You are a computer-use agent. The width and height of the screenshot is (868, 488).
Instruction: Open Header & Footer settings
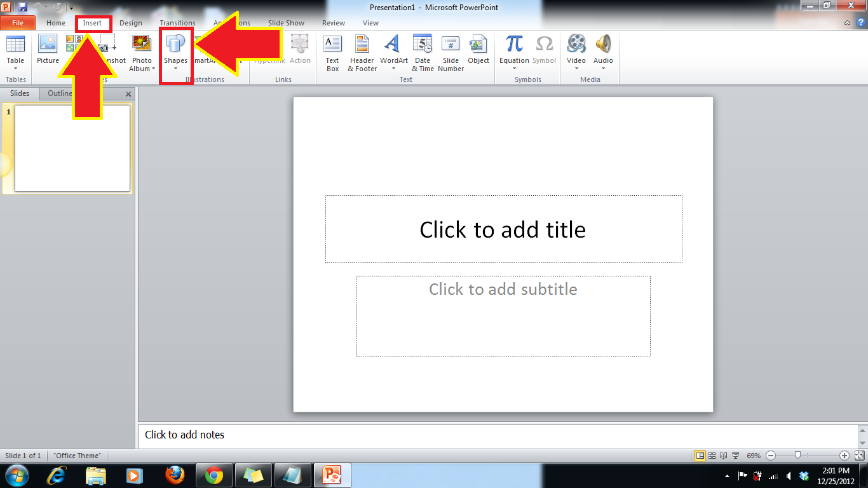[362, 53]
